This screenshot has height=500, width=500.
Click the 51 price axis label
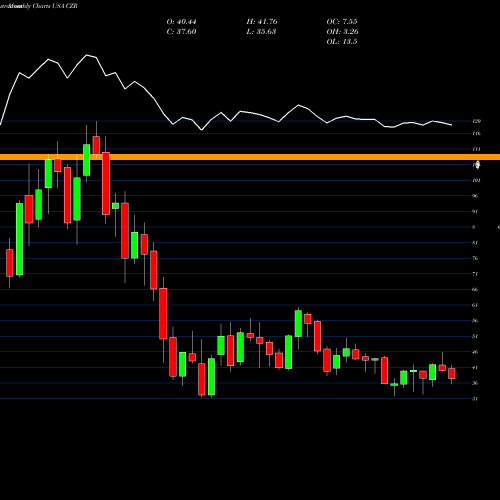[475, 336]
